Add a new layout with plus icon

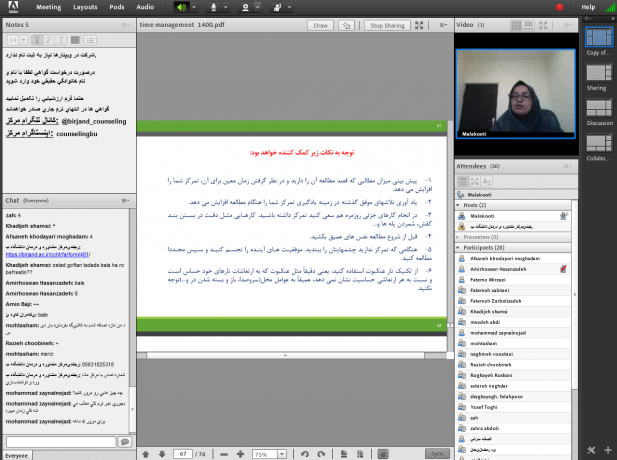coord(608,450)
